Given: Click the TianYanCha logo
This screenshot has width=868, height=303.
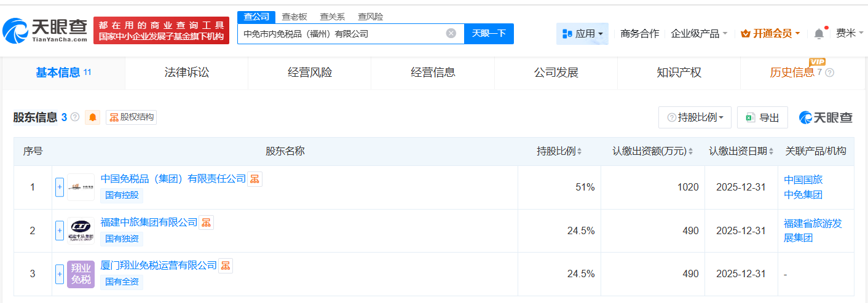Looking at the screenshot, I should 45,30.
